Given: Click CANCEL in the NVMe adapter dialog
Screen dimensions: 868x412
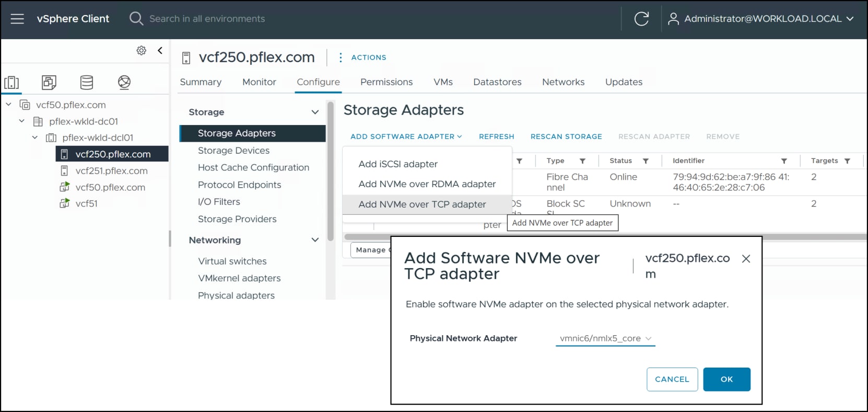Looking at the screenshot, I should pos(672,380).
